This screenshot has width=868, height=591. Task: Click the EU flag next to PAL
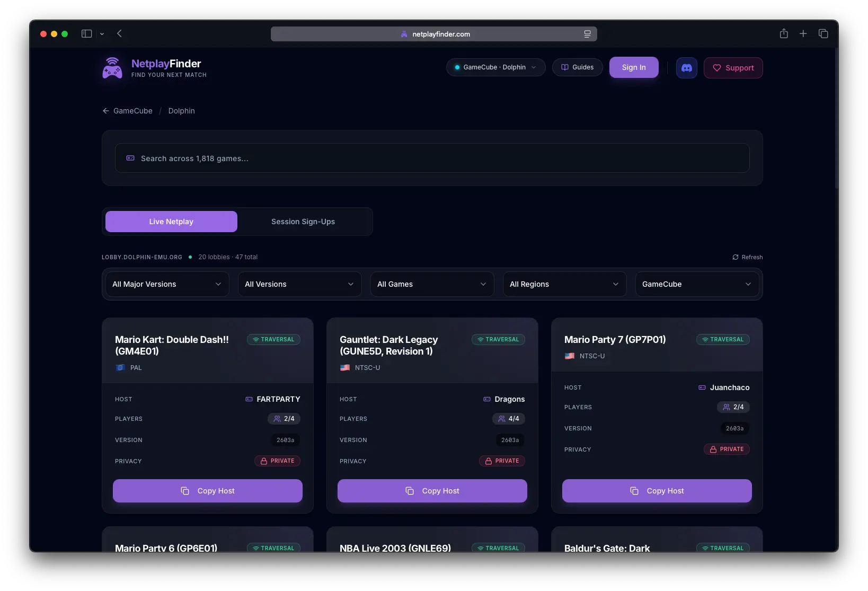coord(120,367)
